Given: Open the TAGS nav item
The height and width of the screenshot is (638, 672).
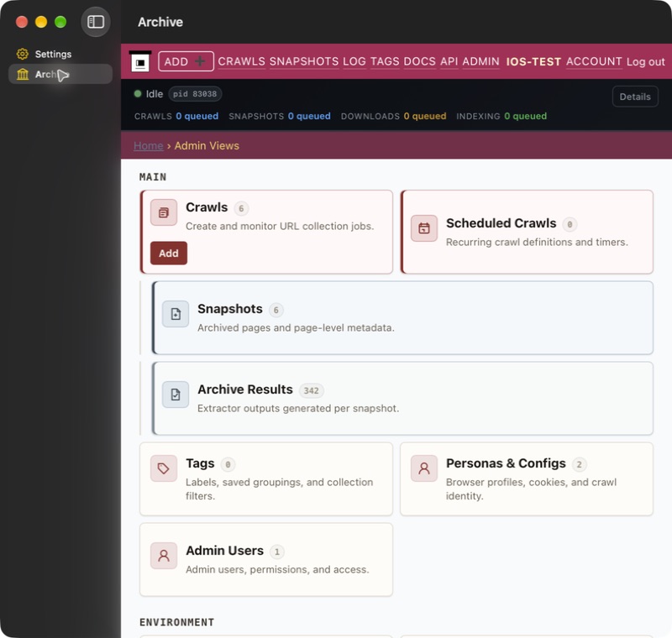Looking at the screenshot, I should tap(385, 61).
